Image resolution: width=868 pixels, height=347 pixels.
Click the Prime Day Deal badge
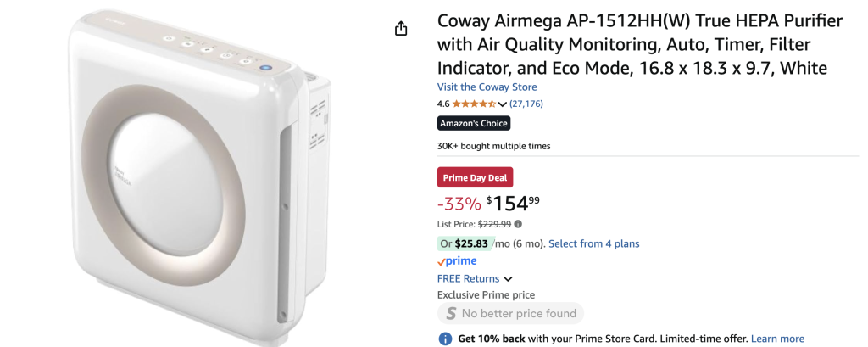pyautogui.click(x=475, y=177)
